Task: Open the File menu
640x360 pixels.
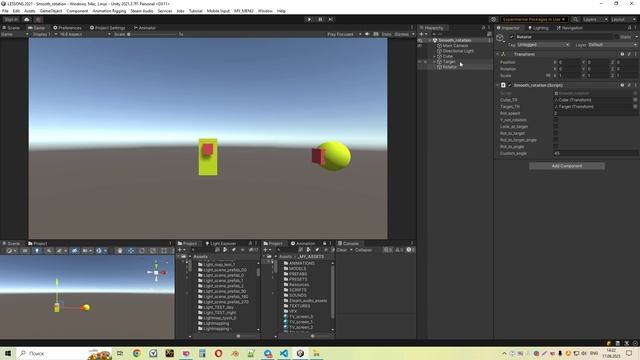Action: pyautogui.click(x=5, y=11)
